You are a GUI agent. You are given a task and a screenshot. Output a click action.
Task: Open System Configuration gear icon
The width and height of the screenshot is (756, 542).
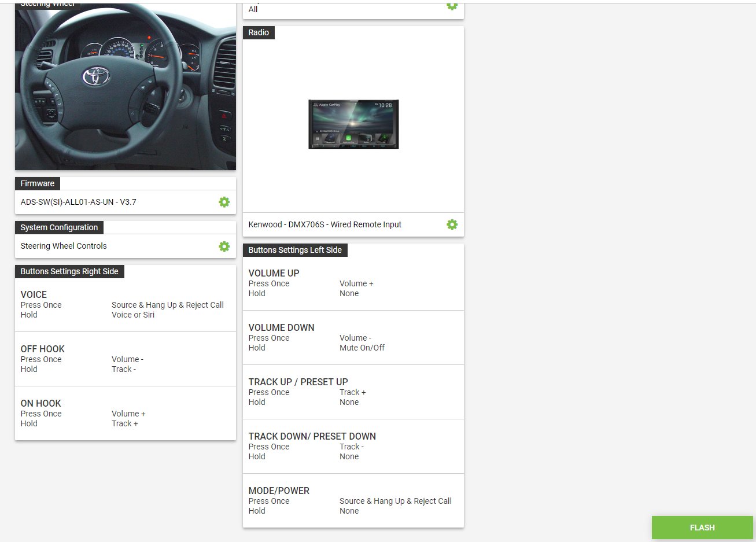224,246
